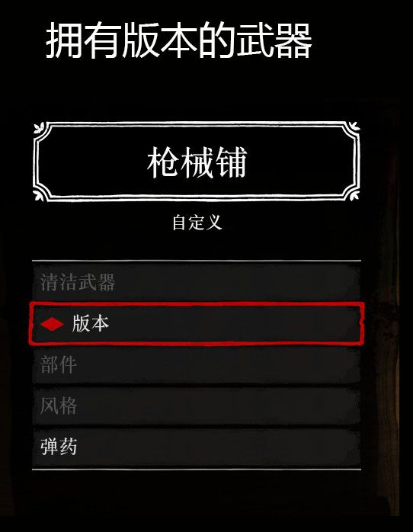The image size is (413, 532).
Task: Click the bottom-left leaf ornament of 枪械铺 frame
Action: [x=38, y=195]
